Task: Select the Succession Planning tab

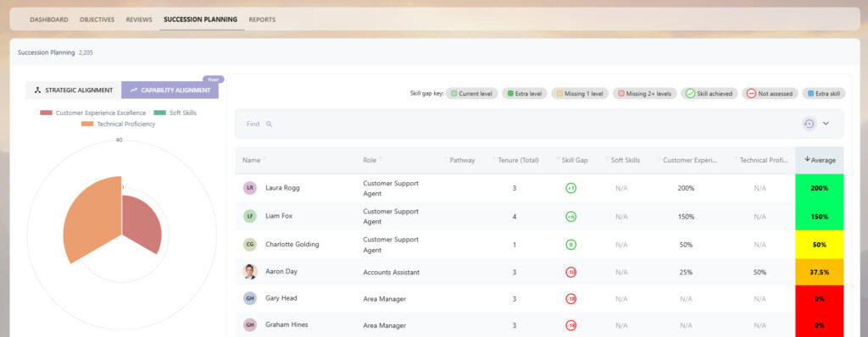Action: pyautogui.click(x=200, y=19)
